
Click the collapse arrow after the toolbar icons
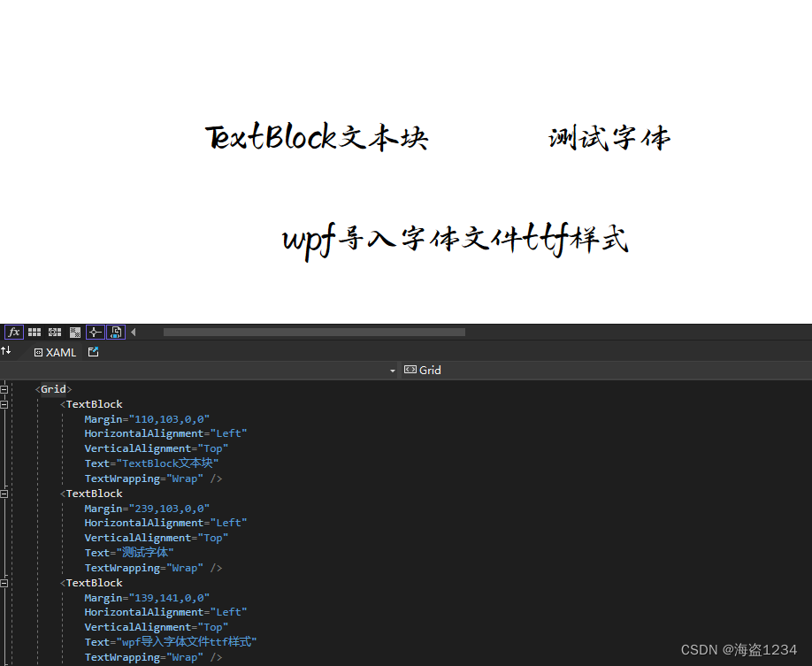133,332
